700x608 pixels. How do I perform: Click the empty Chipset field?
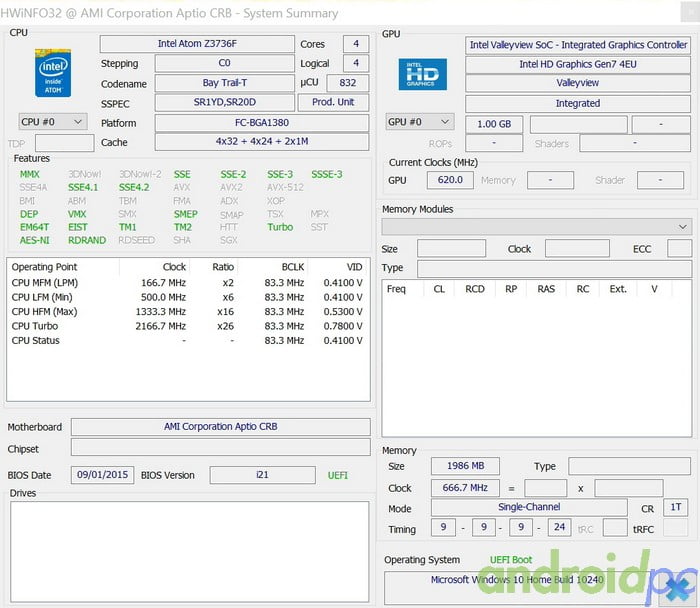point(221,447)
